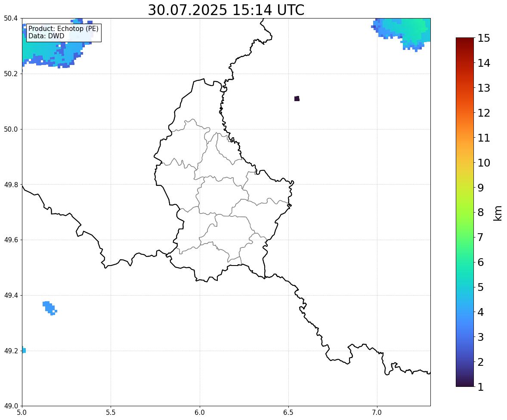Viewport: 507px width, 420px height.
Task: Click the colorbar tick label "10"
Action: [x=484, y=163]
